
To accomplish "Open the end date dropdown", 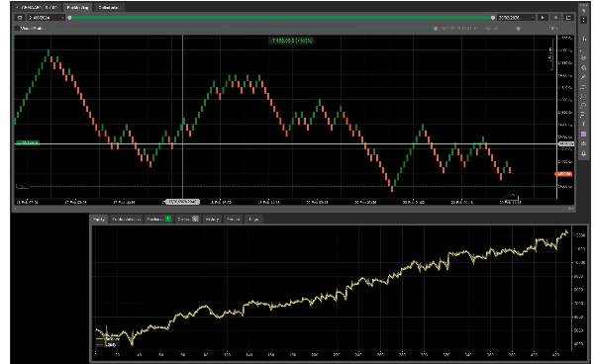I will point(516,18).
